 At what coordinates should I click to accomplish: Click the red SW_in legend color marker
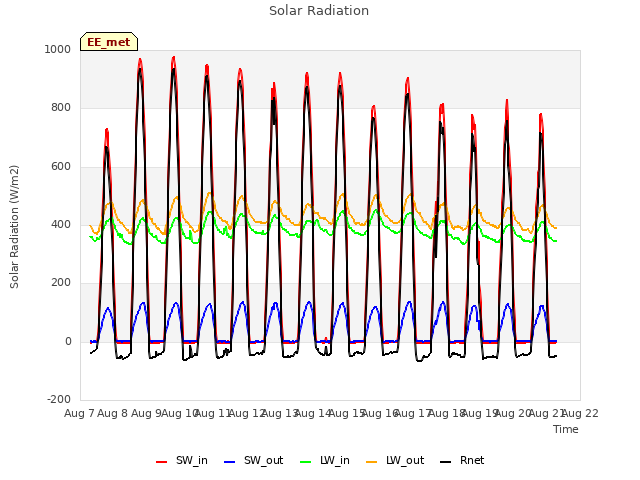[162, 462]
